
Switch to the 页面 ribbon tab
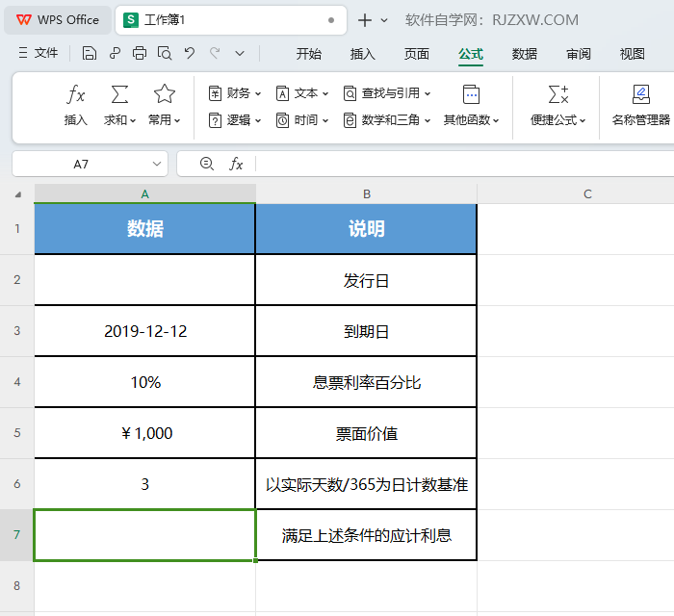pyautogui.click(x=417, y=54)
